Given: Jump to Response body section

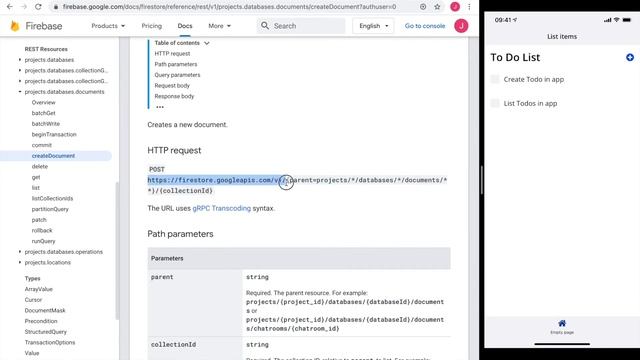Looking at the screenshot, I should tap(174, 96).
